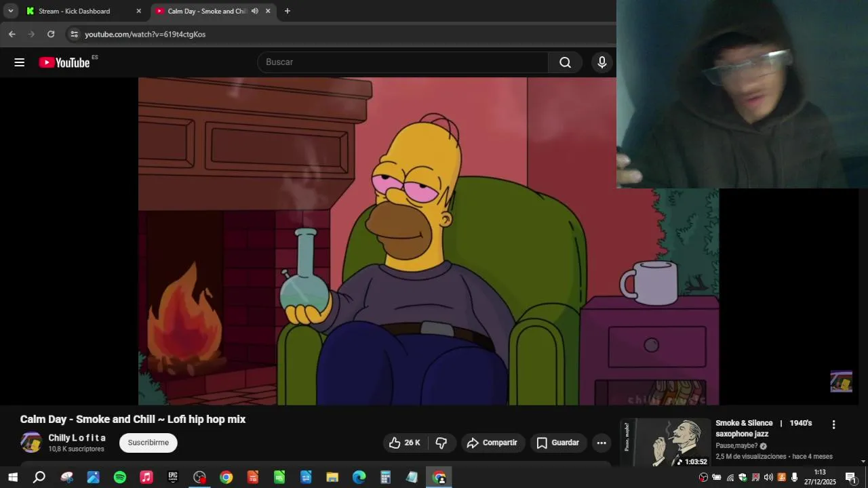This screenshot has height=488, width=868.
Task: Close the Stream - Kick Dashboard tab
Action: 139,11
